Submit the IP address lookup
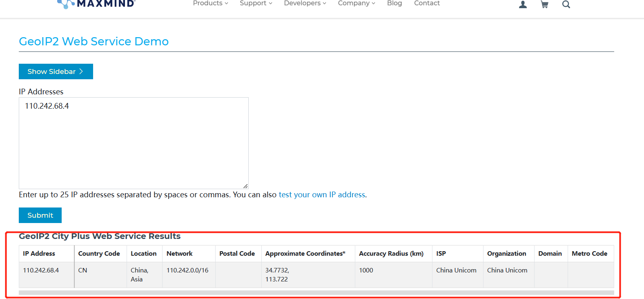Screen dimensions: 644x299 pyautogui.click(x=40, y=215)
